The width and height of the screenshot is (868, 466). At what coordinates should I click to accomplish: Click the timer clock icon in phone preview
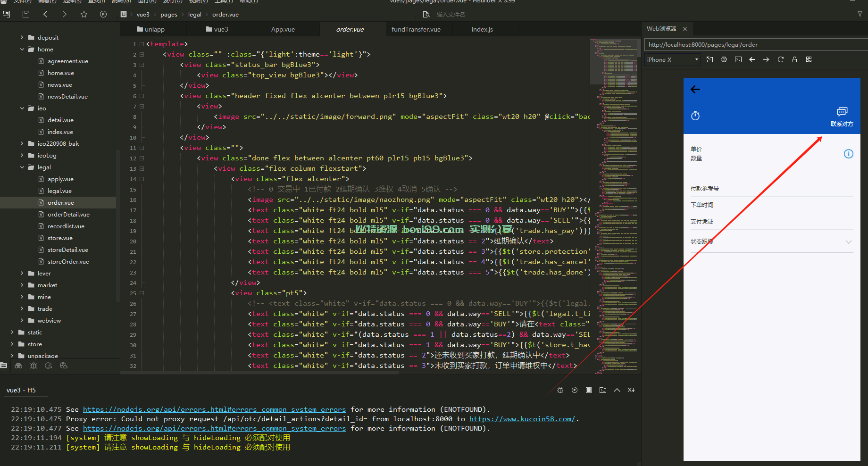click(x=695, y=116)
